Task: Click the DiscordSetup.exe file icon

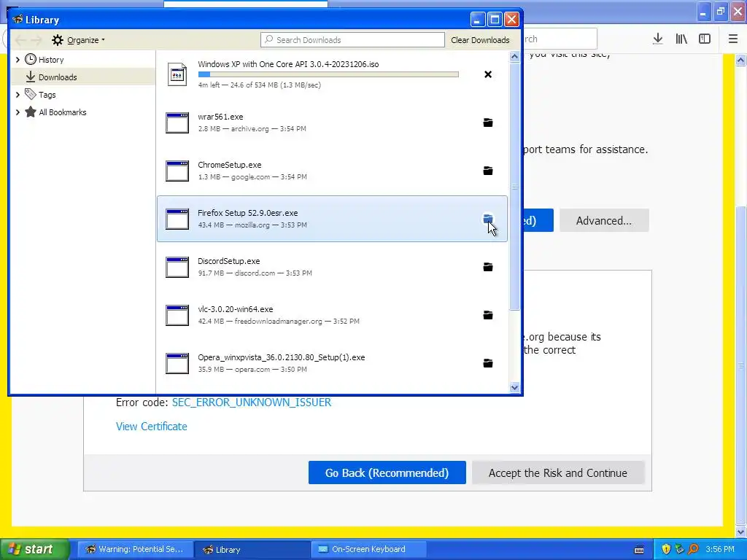Action: [x=177, y=267]
